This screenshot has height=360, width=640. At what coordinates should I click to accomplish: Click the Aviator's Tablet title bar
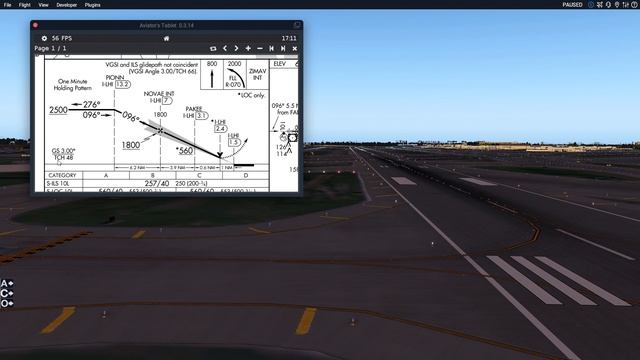167,25
